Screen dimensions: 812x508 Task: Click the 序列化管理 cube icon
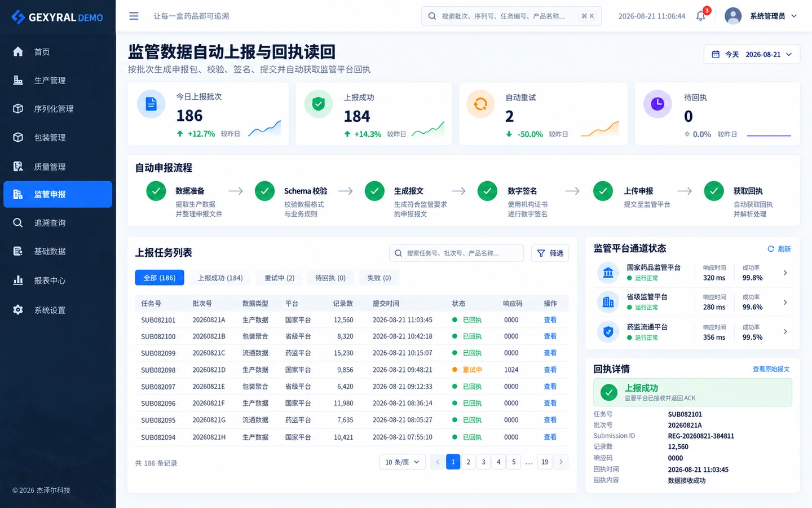[x=18, y=108]
